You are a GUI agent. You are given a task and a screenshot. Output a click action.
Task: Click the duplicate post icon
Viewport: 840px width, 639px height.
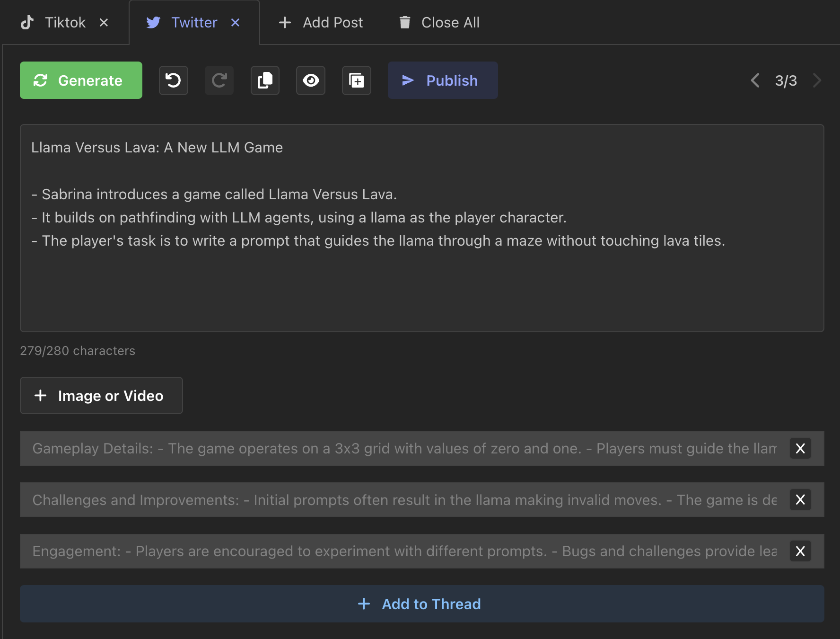[x=357, y=80]
